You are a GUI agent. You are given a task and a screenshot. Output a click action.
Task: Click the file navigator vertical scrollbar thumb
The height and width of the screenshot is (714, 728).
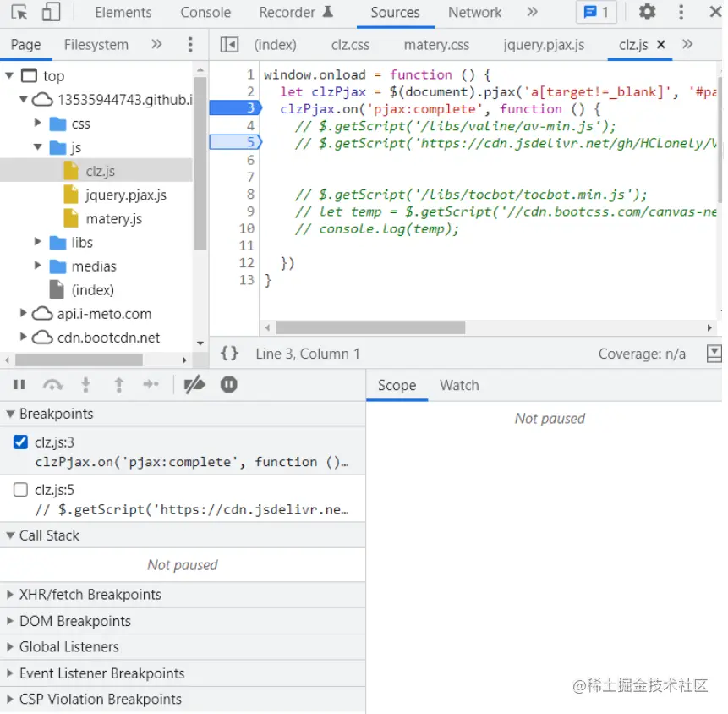pos(200,163)
